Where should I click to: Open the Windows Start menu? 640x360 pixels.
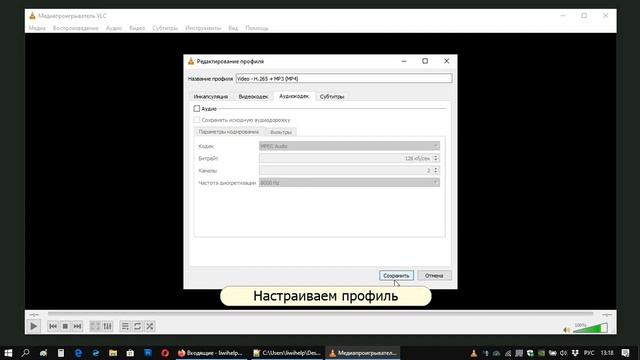(8, 353)
